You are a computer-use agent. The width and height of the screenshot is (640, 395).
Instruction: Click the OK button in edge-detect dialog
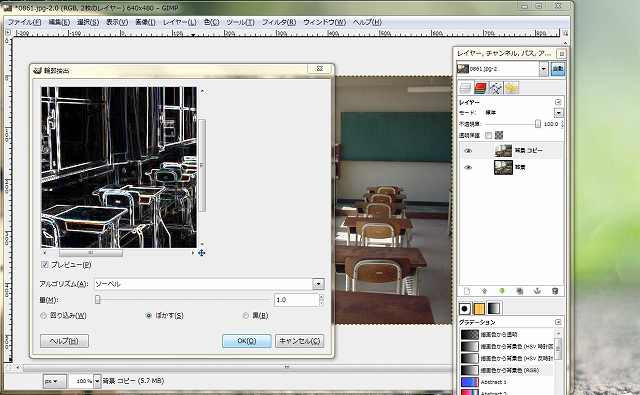[x=247, y=341]
